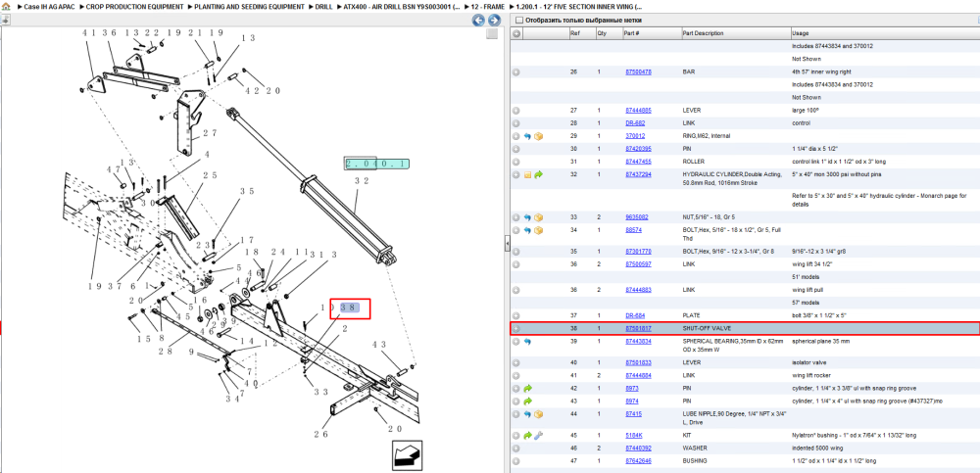The height and width of the screenshot is (473, 980).
Task: Open part number link 87444883
Action: click(638, 290)
